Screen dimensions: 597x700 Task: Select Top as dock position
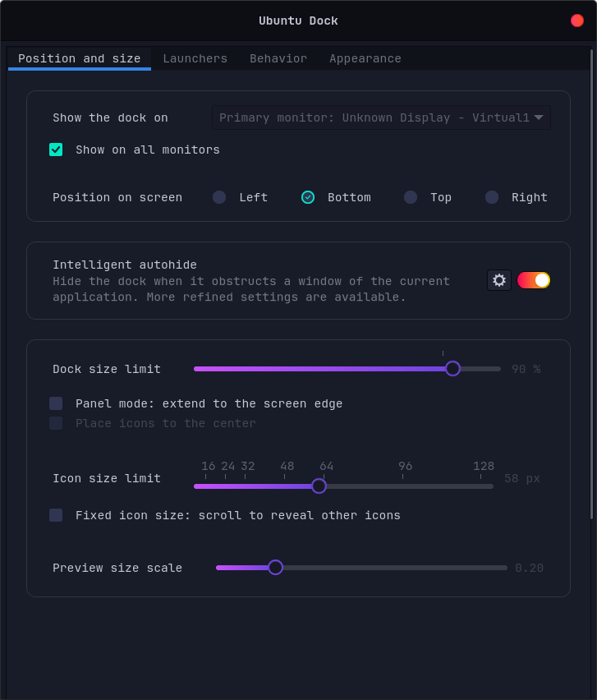(411, 197)
